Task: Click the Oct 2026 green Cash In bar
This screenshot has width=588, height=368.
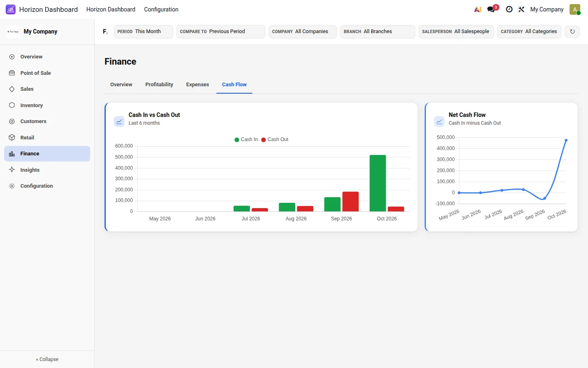Action: 378,183
